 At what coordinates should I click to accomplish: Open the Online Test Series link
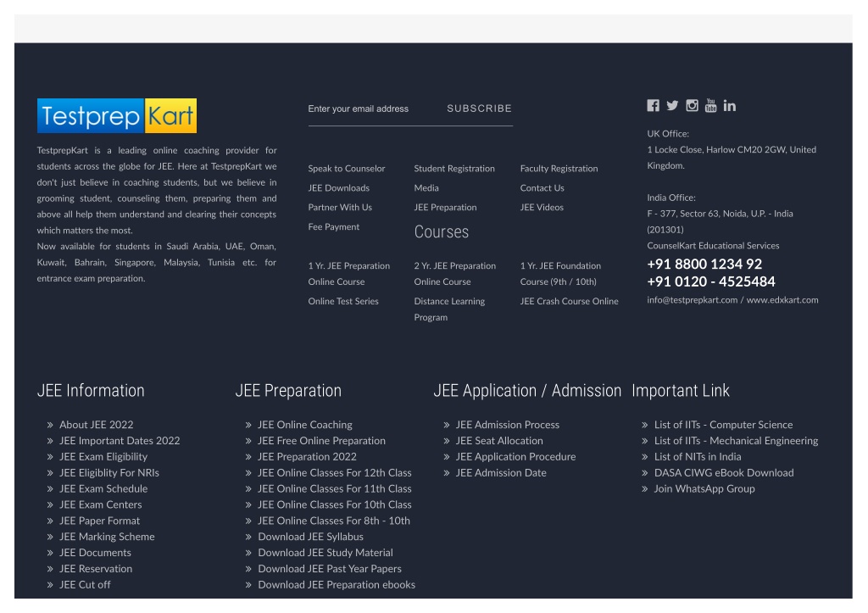[343, 301]
